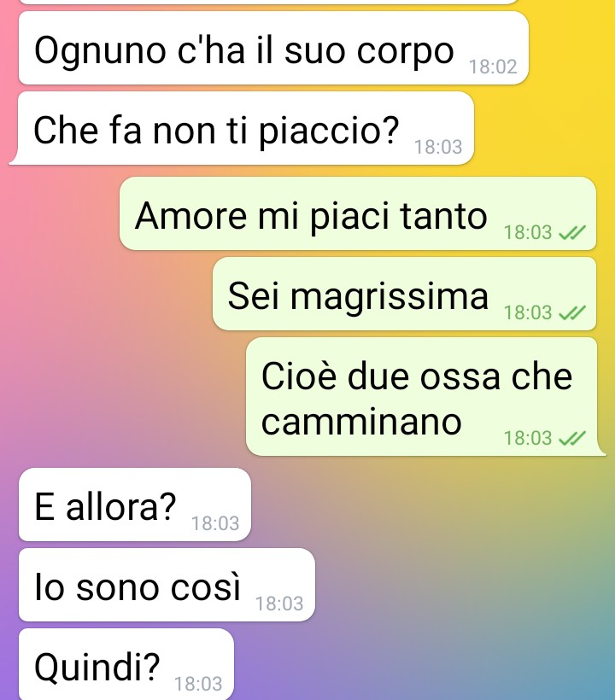Click double checkmark icon beside 'Sei magrissima'
Screen dimensions: 615x700
[x=572, y=313]
